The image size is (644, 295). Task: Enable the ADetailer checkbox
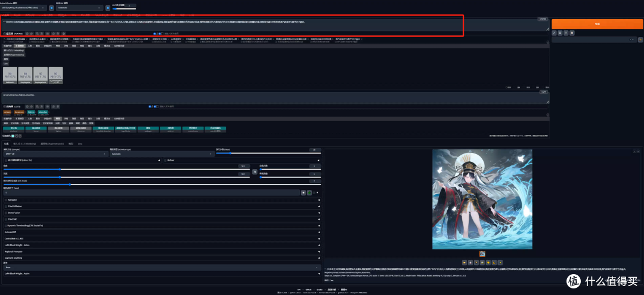[x=6, y=199]
